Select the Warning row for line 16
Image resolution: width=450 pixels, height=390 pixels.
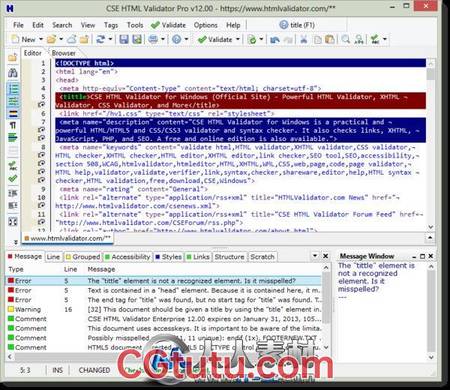[164, 309]
